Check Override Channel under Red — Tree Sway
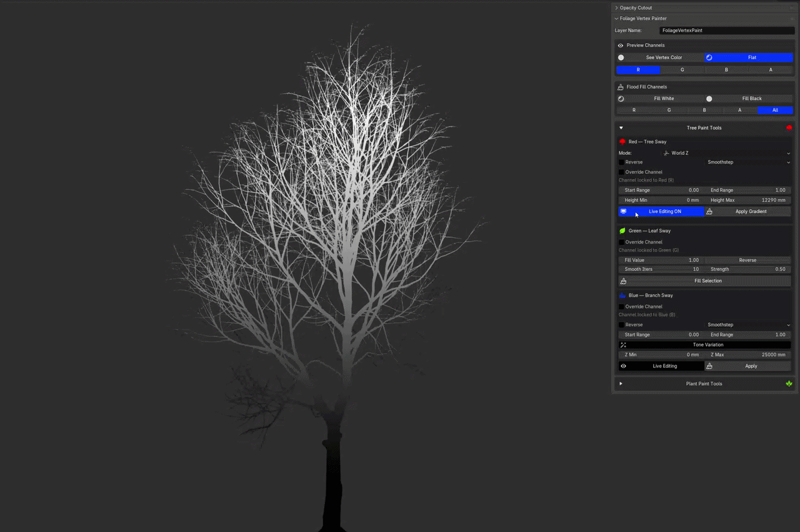 [x=622, y=172]
